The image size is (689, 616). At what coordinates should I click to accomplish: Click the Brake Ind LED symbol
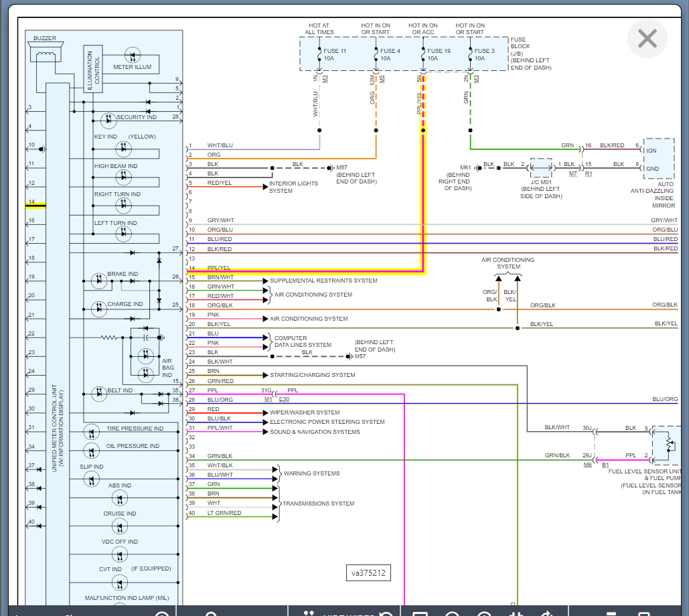tap(99, 281)
